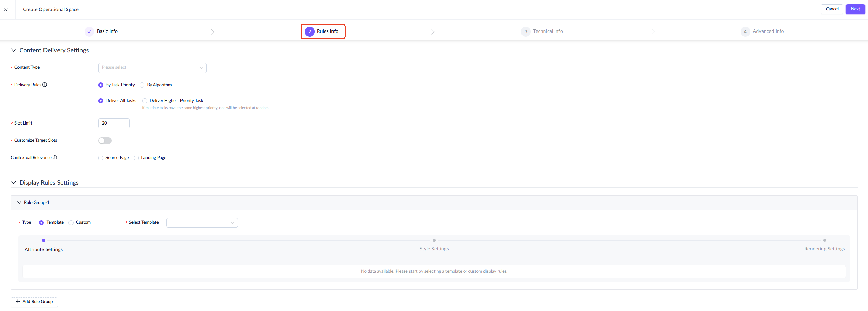Click the Contextual Relevance info icon

pos(55,158)
